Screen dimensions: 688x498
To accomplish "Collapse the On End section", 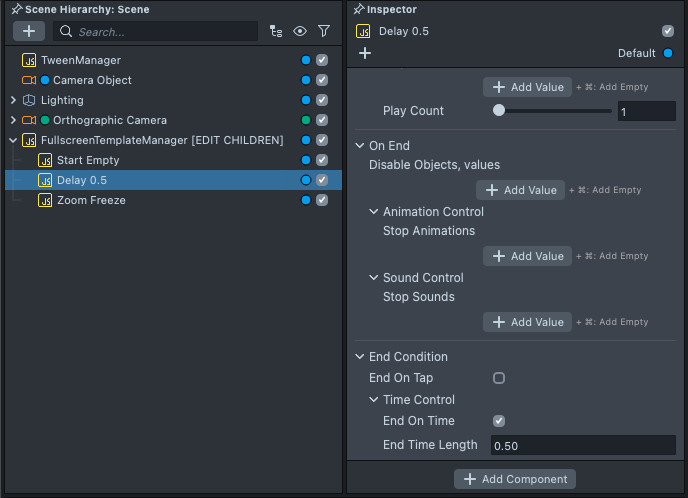I will (x=360, y=146).
